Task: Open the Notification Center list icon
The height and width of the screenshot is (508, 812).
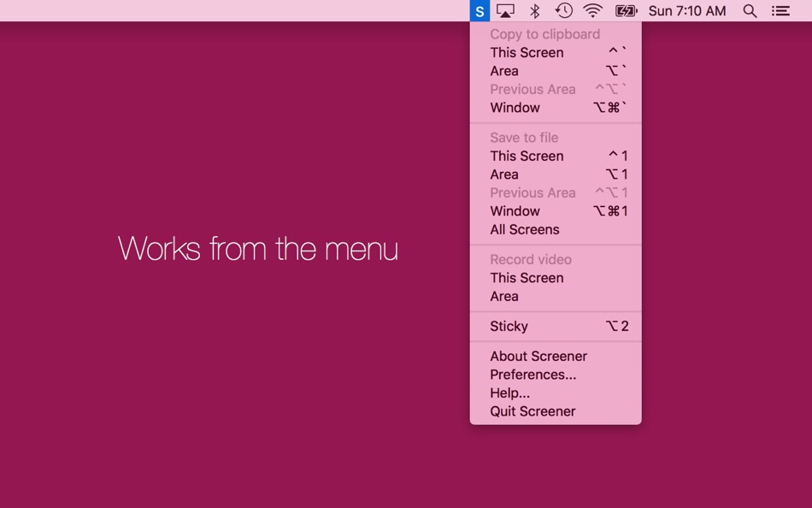Action: 780,11
